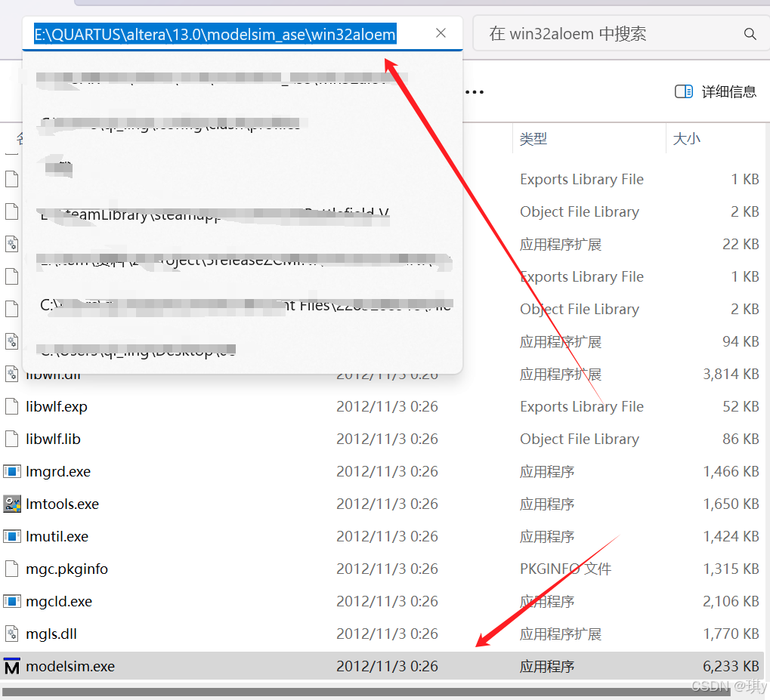Viewport: 770px width, 700px height.
Task: Pick the SteamLibrary path history suggestion
Action: (243, 214)
